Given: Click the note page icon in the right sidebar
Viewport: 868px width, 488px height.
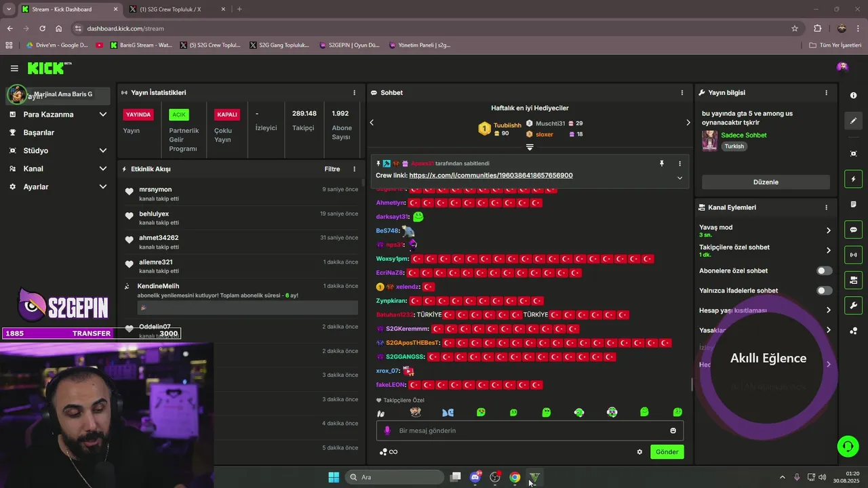Looking at the screenshot, I should tap(853, 204).
